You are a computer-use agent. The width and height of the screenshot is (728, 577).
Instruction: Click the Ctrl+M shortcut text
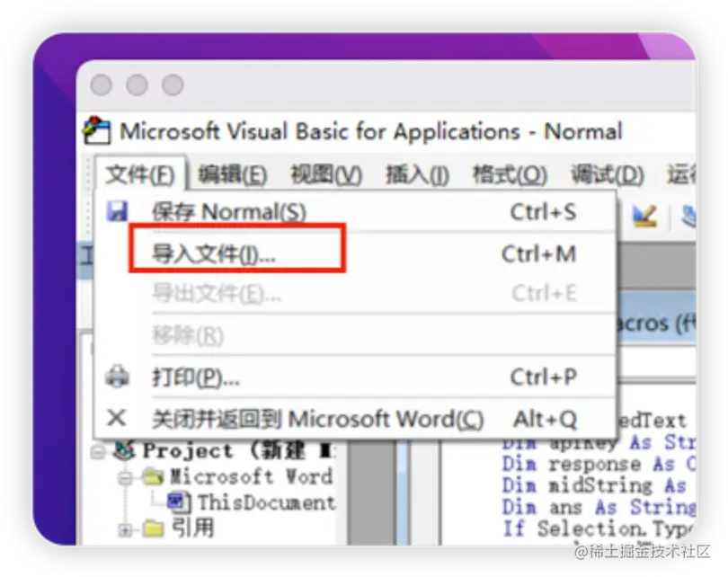(x=538, y=254)
